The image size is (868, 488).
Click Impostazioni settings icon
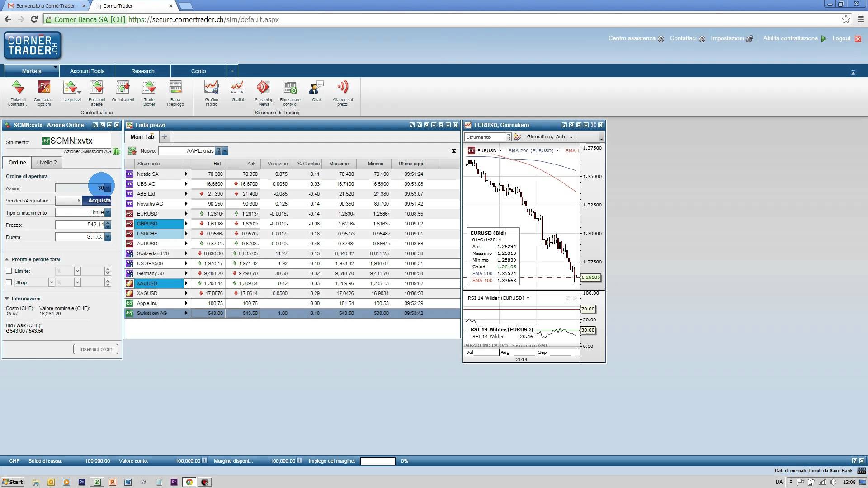(x=749, y=39)
